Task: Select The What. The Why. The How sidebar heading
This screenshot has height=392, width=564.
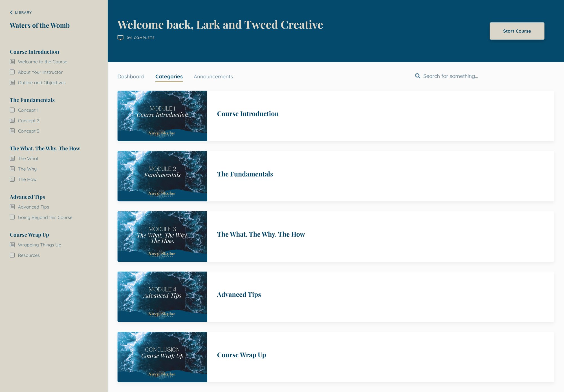Action: coord(45,148)
